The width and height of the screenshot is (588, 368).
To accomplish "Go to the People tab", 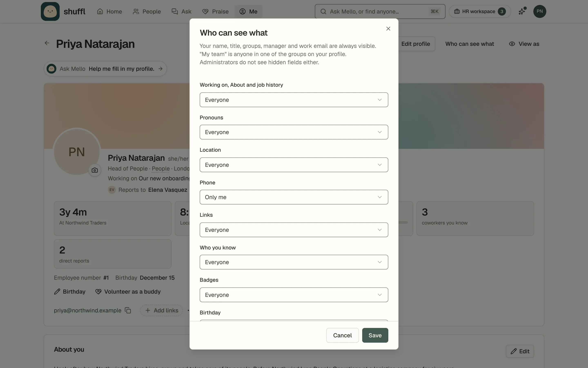I will (x=147, y=11).
